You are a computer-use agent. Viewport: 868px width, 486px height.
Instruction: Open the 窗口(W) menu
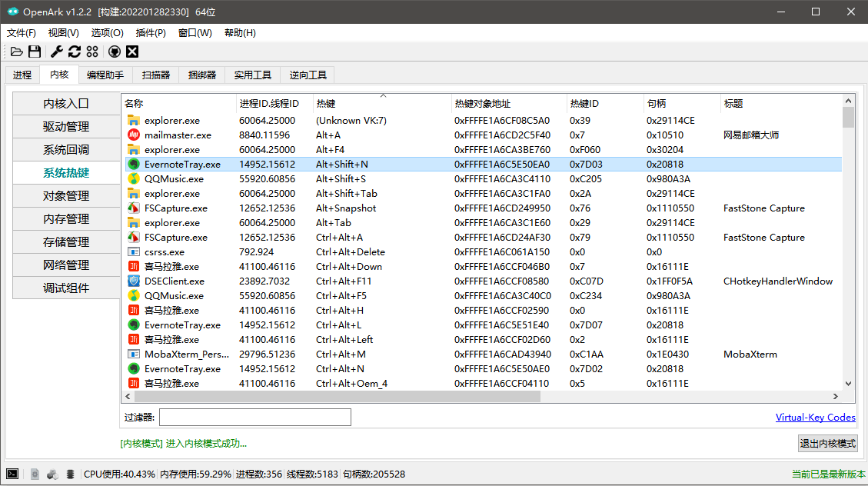coord(195,32)
